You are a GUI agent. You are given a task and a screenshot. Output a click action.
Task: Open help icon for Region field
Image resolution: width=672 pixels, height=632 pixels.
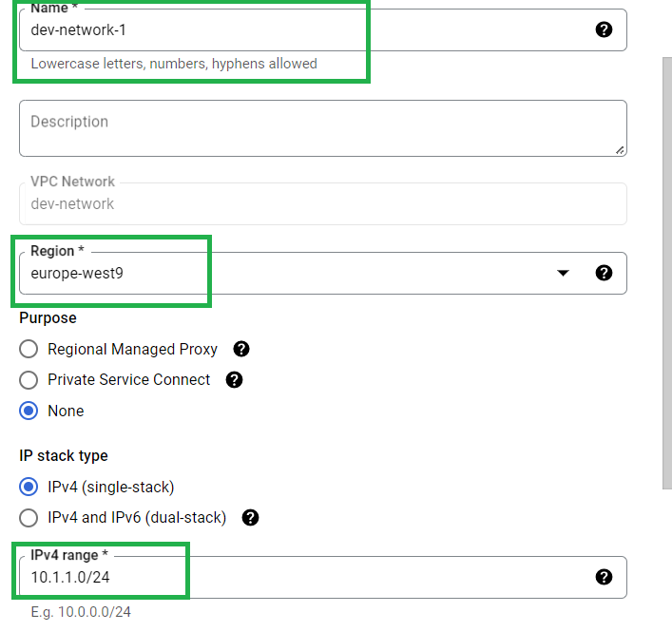[x=604, y=273]
